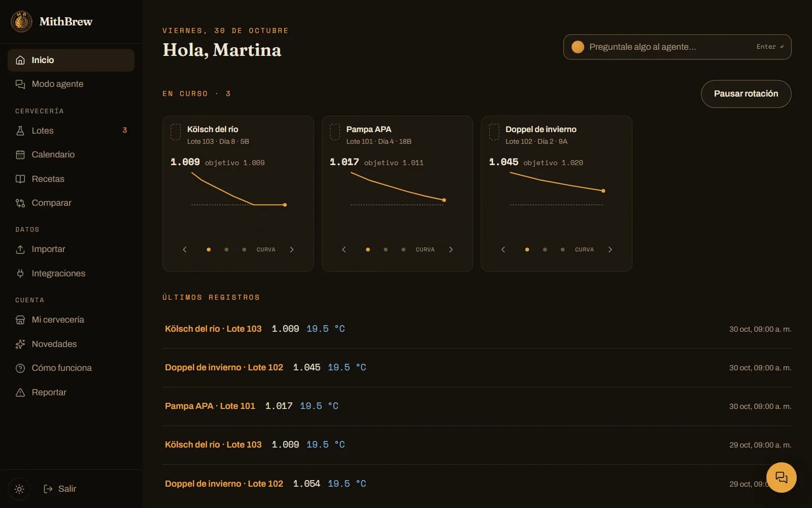Select second page dot on Pampa APA card

(x=386, y=249)
